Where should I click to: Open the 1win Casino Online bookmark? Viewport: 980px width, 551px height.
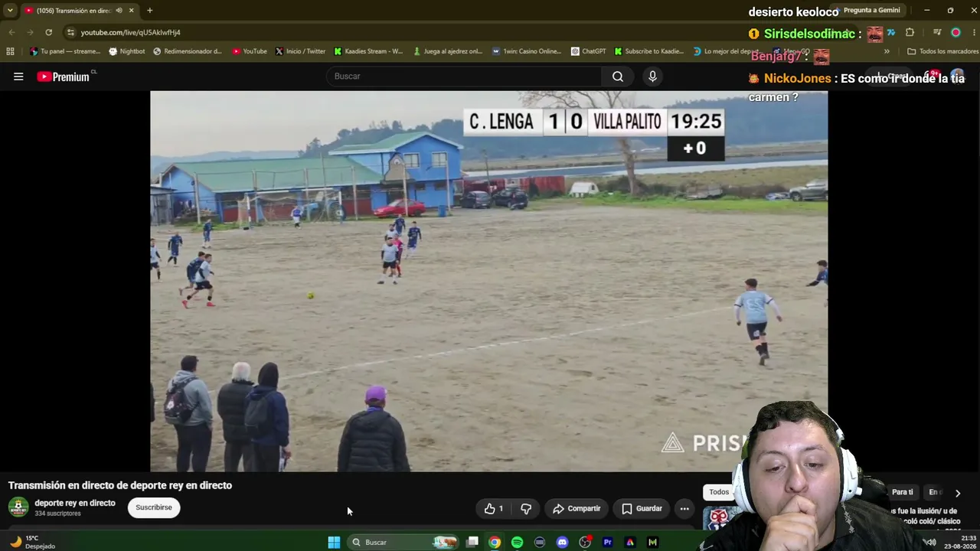tap(526, 51)
